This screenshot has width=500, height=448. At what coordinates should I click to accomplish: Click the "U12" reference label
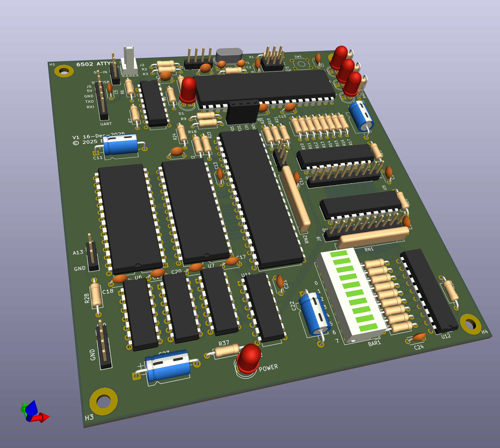tap(446, 336)
